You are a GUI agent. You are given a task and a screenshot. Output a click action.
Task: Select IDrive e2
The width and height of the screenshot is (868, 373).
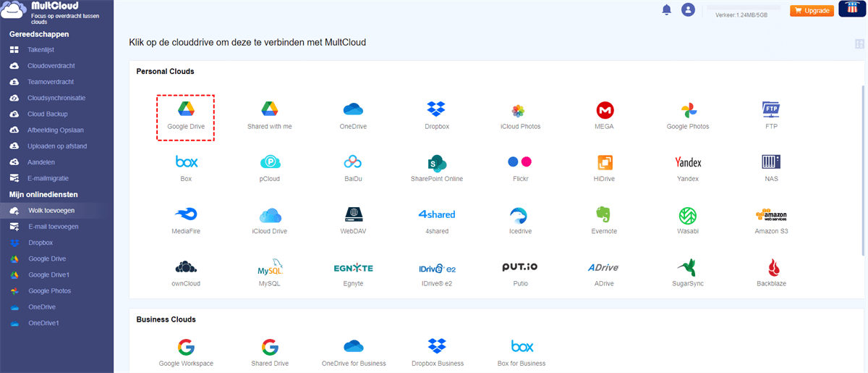pyautogui.click(x=436, y=273)
